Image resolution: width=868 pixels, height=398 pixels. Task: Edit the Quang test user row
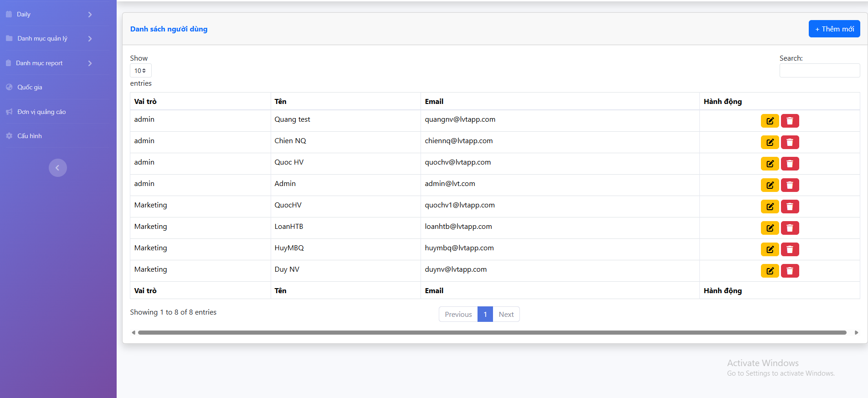770,121
